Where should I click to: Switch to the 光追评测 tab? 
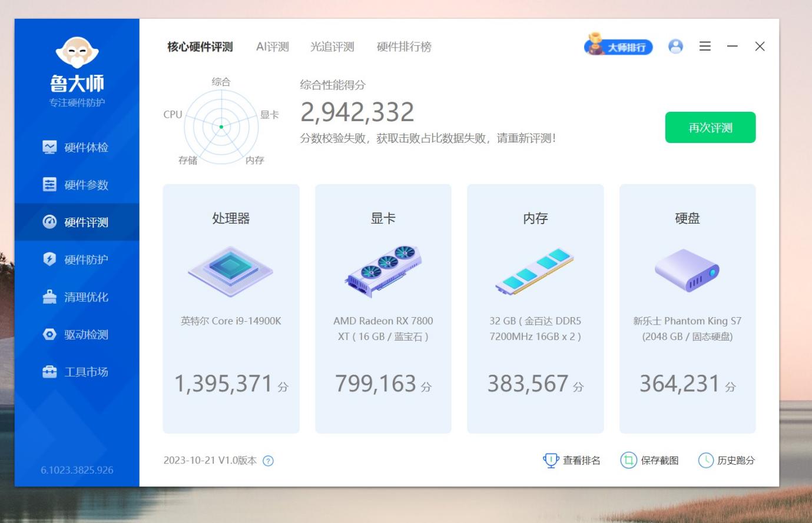coord(332,47)
